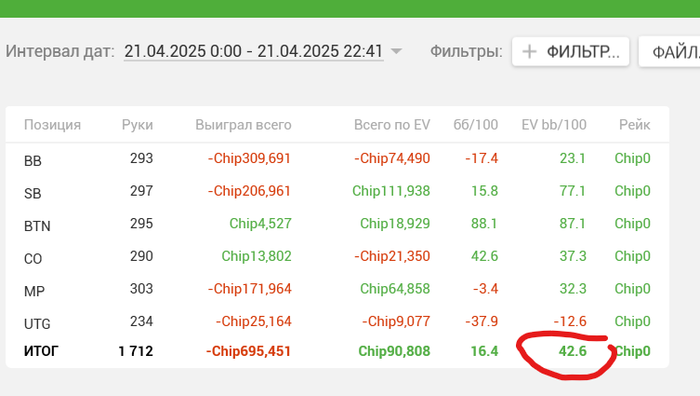This screenshot has width=700, height=396.
Task: Sort by the бб/100 column header
Action: [475, 125]
